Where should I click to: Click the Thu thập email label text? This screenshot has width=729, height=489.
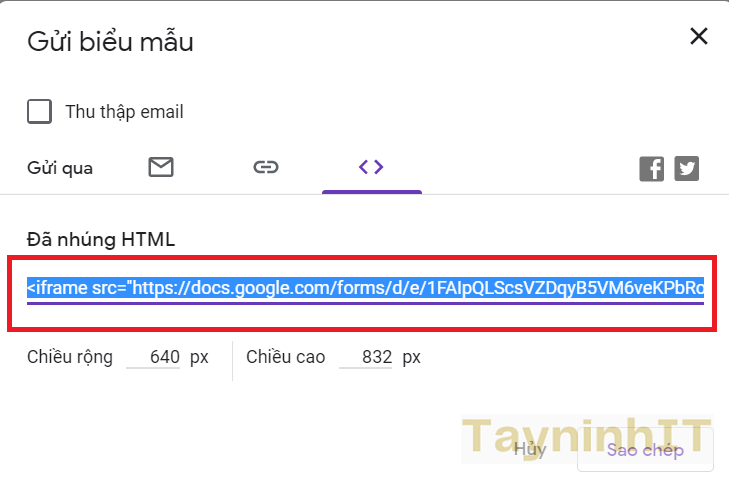(124, 112)
